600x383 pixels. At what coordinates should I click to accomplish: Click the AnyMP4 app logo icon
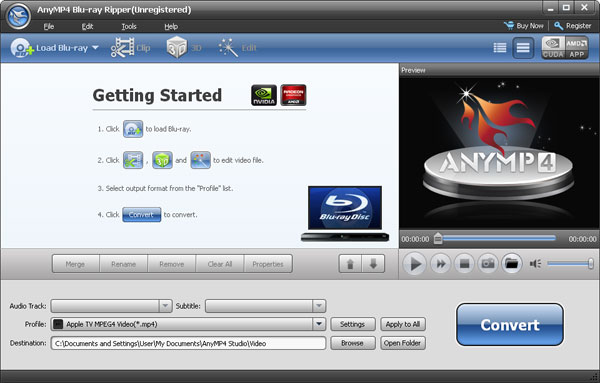pos(18,16)
